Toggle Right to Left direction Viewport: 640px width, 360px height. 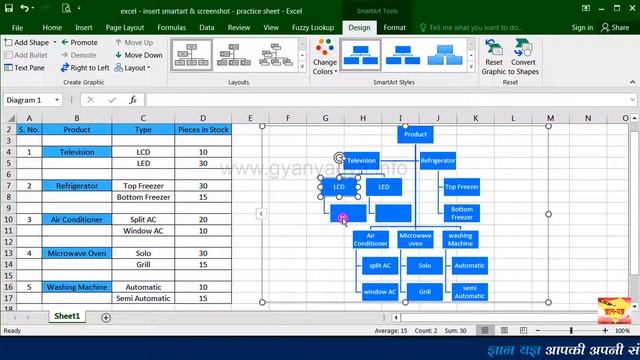pyautogui.click(x=85, y=68)
